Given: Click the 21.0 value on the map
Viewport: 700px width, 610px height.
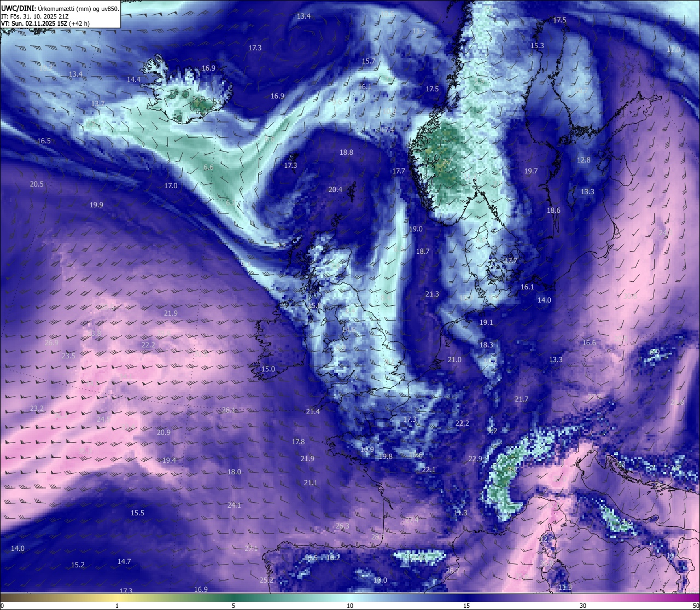Looking at the screenshot, I should pos(454,360).
